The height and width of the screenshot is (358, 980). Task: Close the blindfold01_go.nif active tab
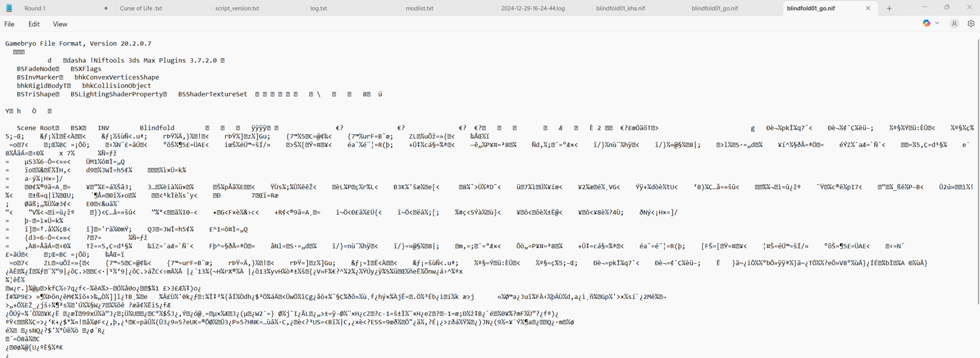coord(868,8)
